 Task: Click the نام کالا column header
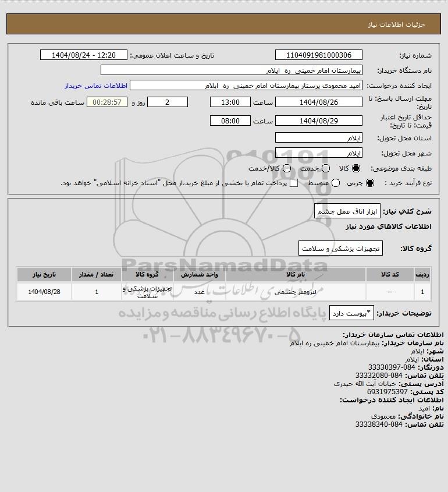[296, 275]
